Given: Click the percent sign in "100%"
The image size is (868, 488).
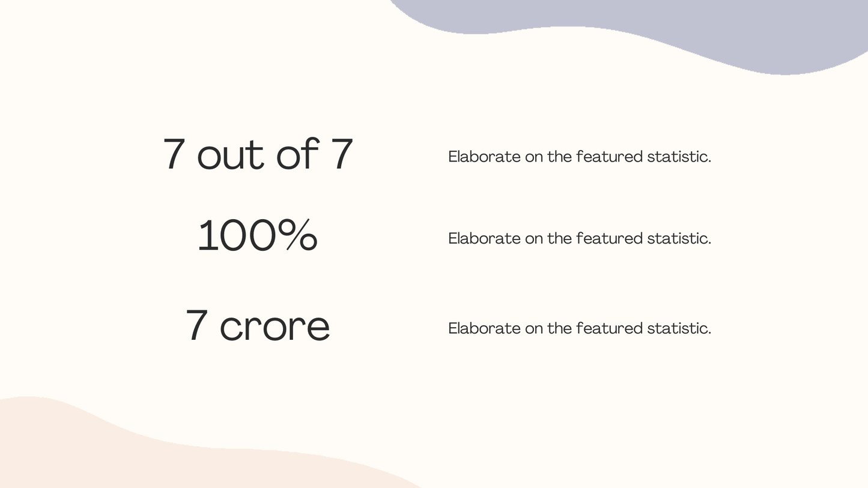Looking at the screenshot, I should 301,235.
